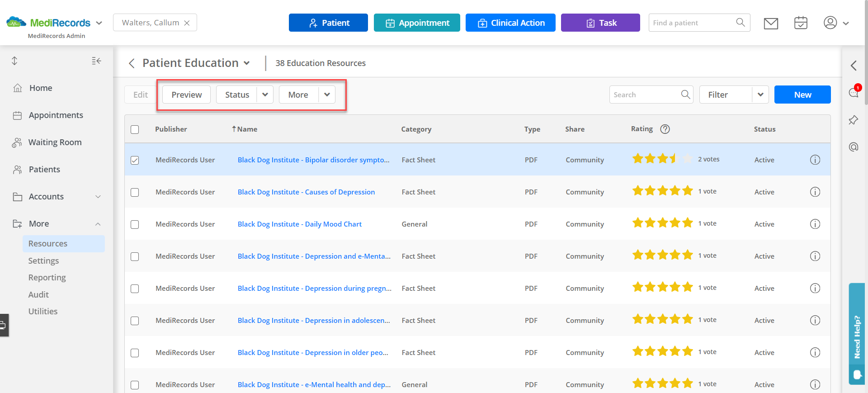Open info icon for Bipolar disorder row

coord(815,160)
